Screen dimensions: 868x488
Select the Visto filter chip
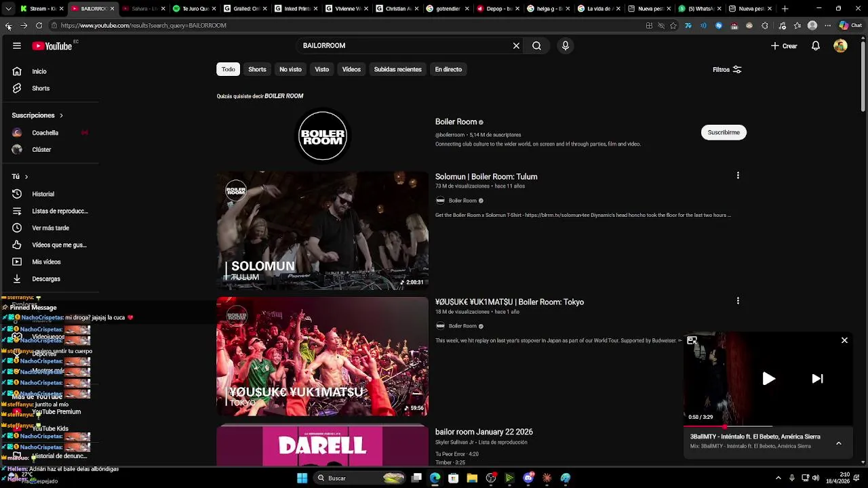click(321, 69)
